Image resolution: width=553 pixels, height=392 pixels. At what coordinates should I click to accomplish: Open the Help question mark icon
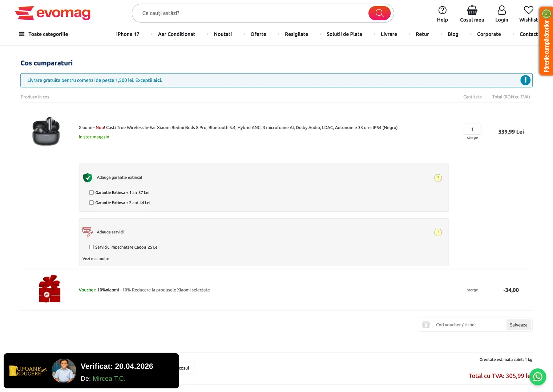pyautogui.click(x=442, y=10)
